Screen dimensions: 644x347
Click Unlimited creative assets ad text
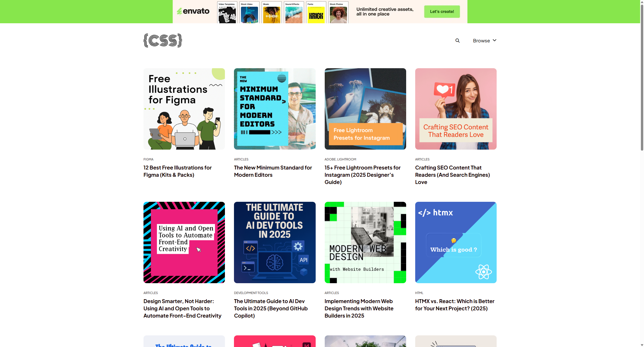click(385, 12)
